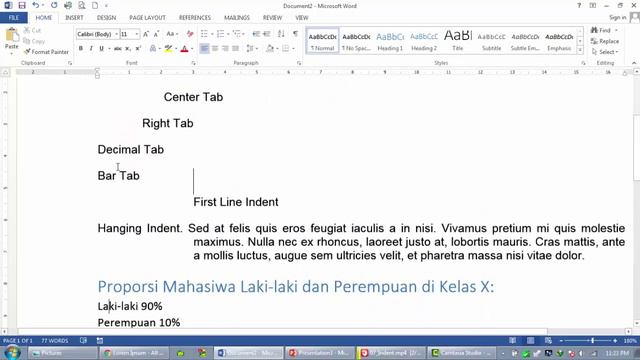
Task: Save the document from Quick Access toolbar
Action: click(x=22, y=5)
